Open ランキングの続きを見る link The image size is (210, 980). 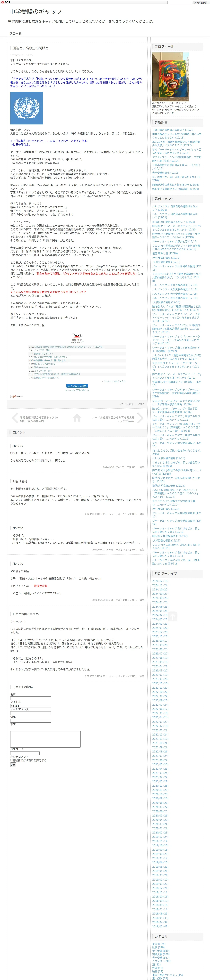114,381
